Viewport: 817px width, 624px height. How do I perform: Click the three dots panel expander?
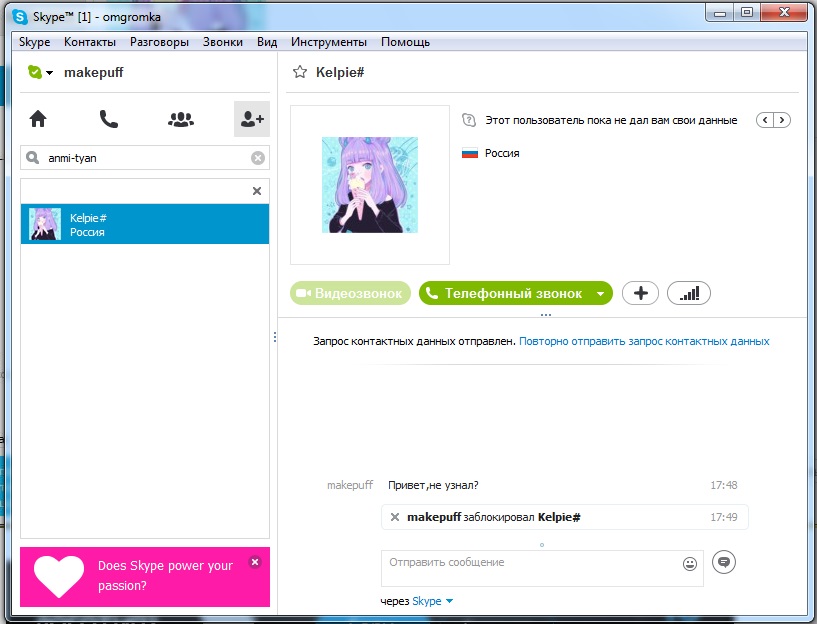pyautogui.click(x=546, y=315)
